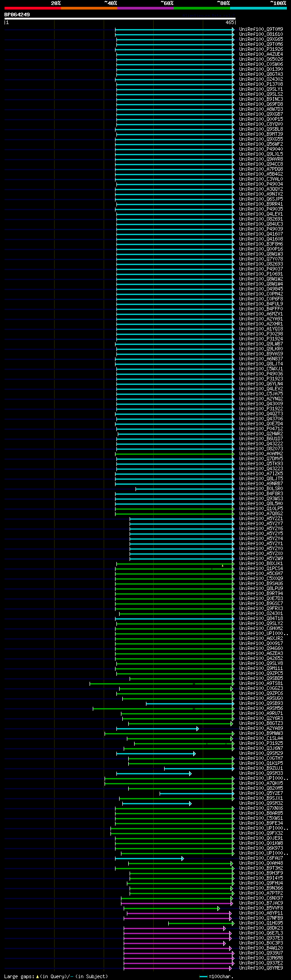Select the label UniRef100_B5VVF8
This screenshot has width=291, height=980.
coord(261,908)
